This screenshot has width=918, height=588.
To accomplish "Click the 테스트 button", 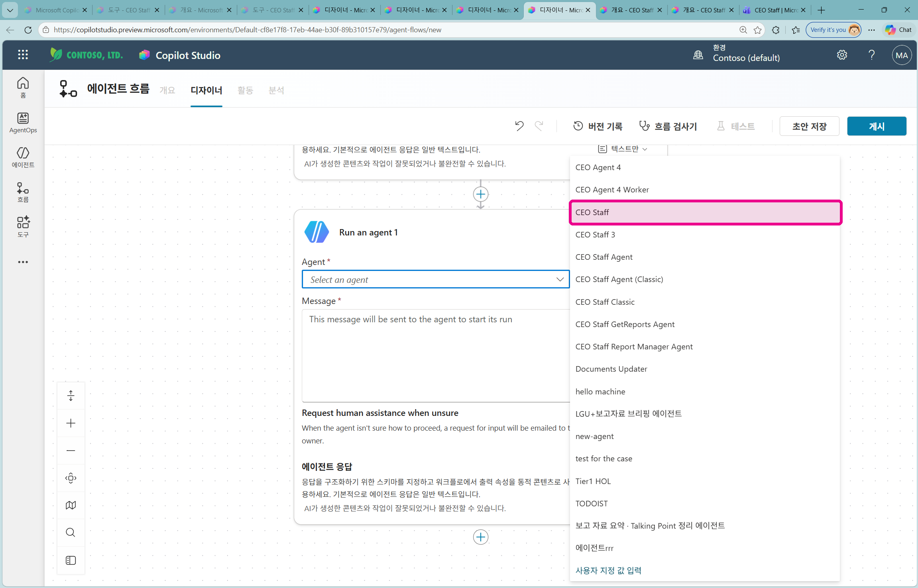I will (736, 126).
